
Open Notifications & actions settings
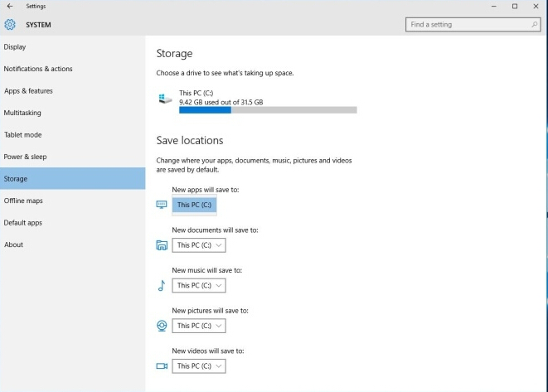pyautogui.click(x=38, y=69)
